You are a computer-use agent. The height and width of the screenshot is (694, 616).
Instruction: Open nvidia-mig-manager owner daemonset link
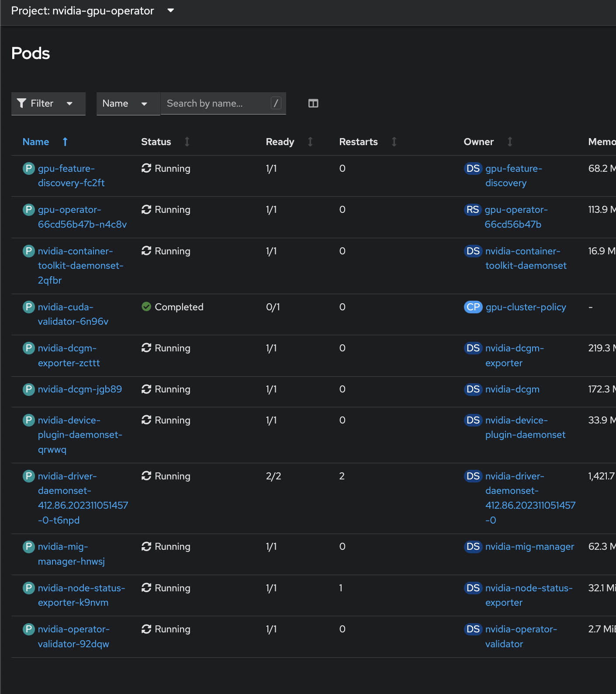(529, 547)
